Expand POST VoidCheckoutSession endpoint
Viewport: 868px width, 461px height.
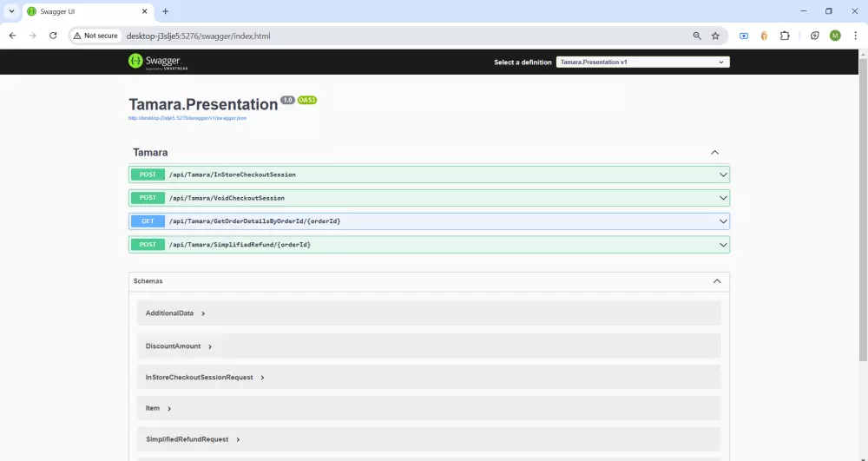point(429,198)
